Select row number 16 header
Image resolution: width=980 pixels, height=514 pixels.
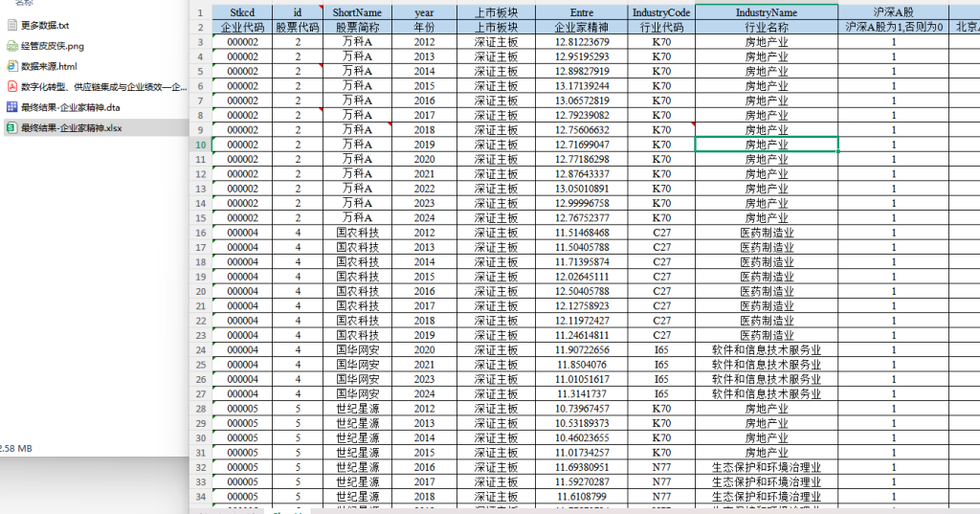point(201,233)
